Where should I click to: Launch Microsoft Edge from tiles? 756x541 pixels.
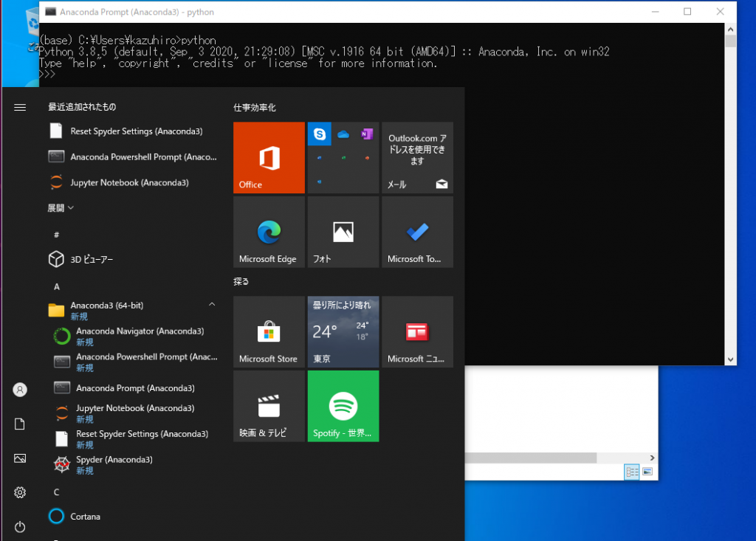coord(269,232)
